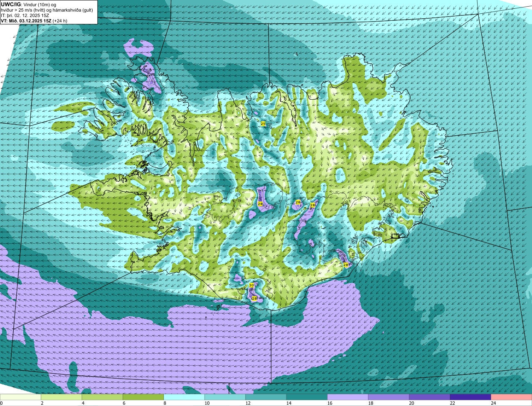The width and height of the screenshot is (532, 406).
Task: Select the lavender 16–18 legend swatch
Action: (348, 397)
